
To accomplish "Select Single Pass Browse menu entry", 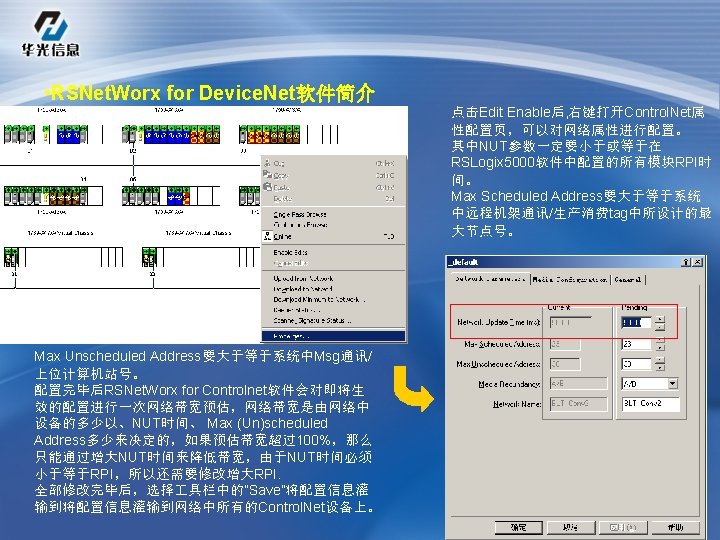I will (x=333, y=214).
